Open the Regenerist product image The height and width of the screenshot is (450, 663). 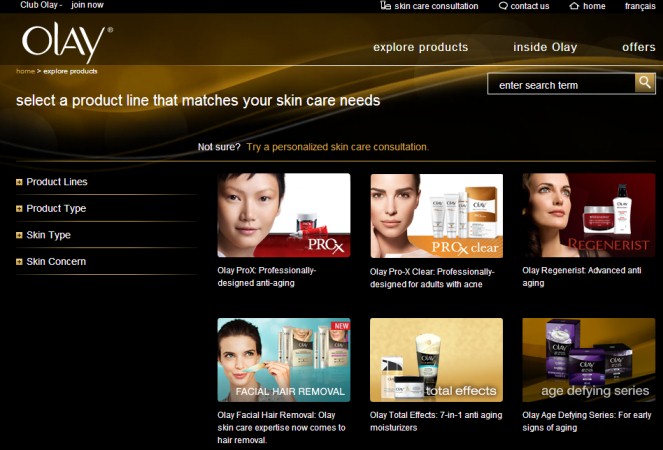589,215
